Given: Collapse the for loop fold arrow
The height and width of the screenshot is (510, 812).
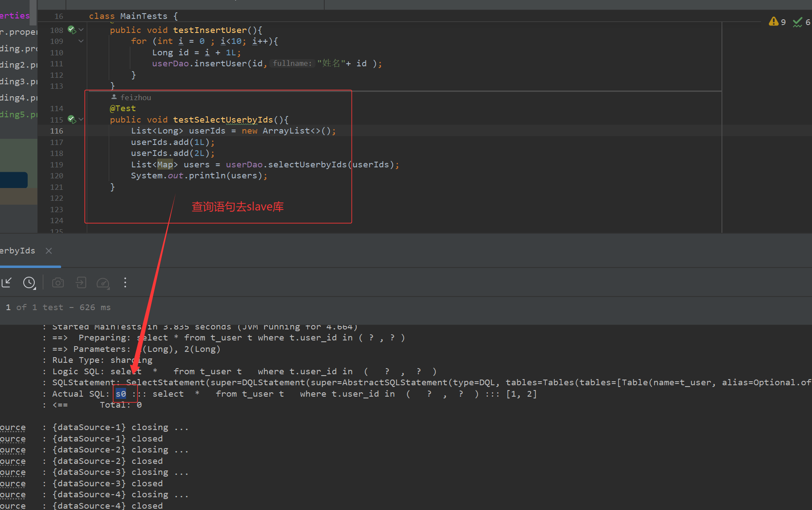Looking at the screenshot, I should coord(81,41).
